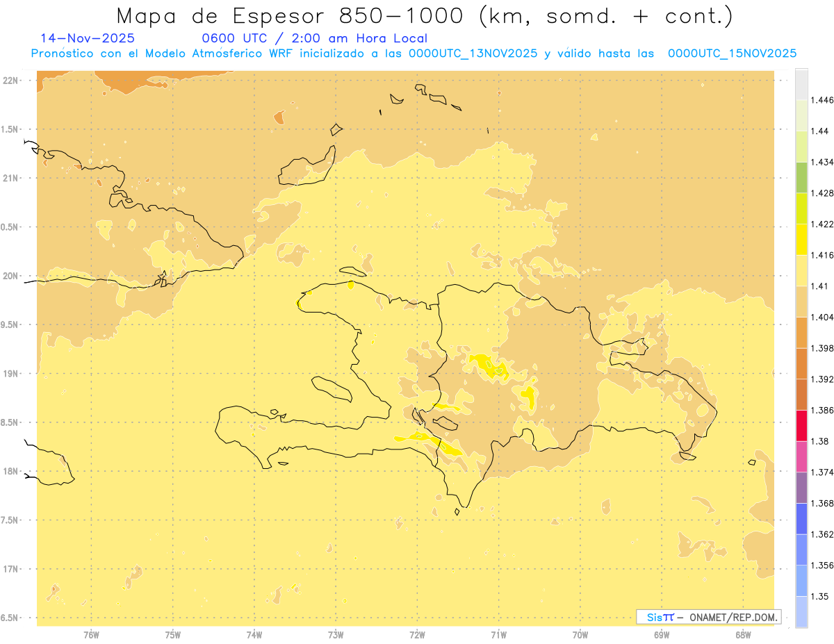Click the colorbar value '1.368'
The width and height of the screenshot is (834, 644).
[x=824, y=503]
